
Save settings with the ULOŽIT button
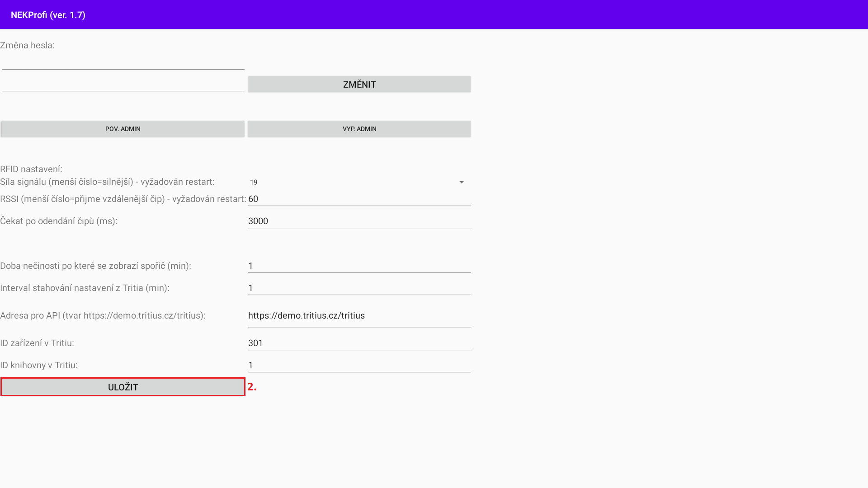(123, 387)
